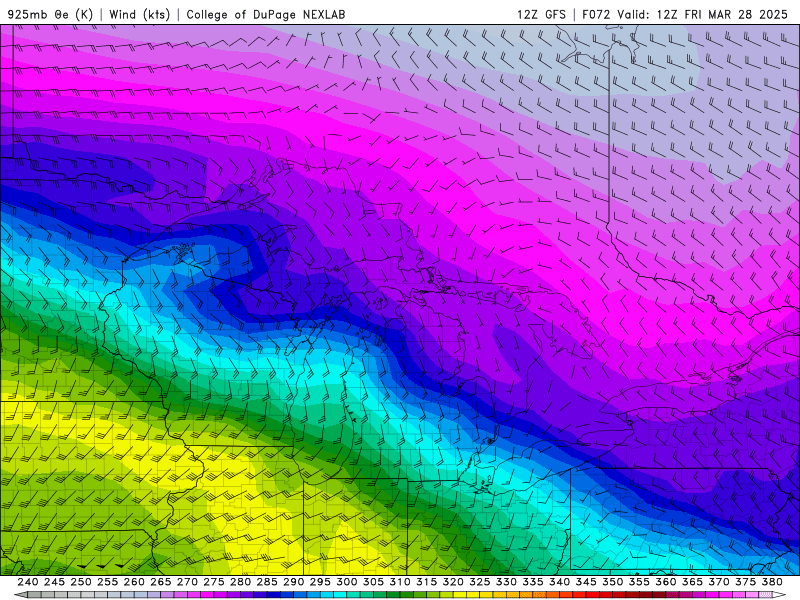Click the 295 value on the color scale
Screen dimensions: 800x600
(x=320, y=582)
